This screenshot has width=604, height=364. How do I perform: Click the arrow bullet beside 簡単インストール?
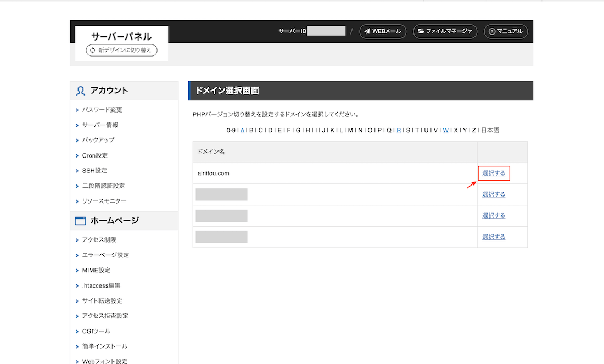pyautogui.click(x=77, y=346)
